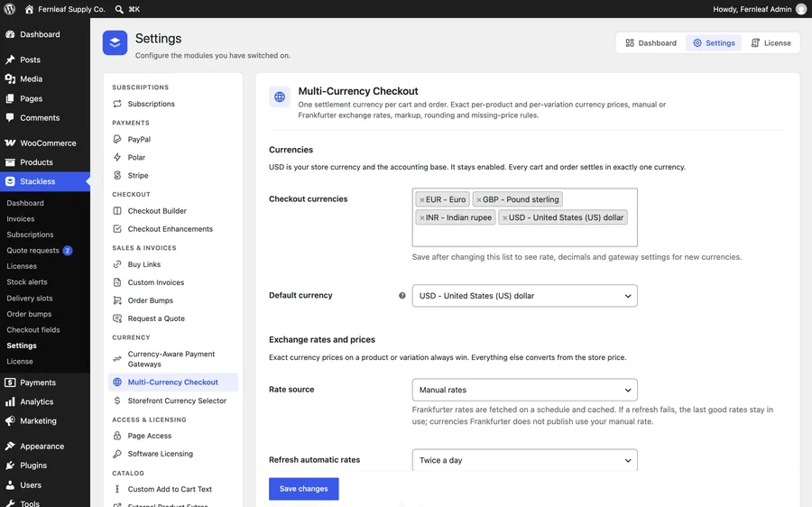
Task: Click the PayPal icon in settings nav
Action: click(117, 139)
